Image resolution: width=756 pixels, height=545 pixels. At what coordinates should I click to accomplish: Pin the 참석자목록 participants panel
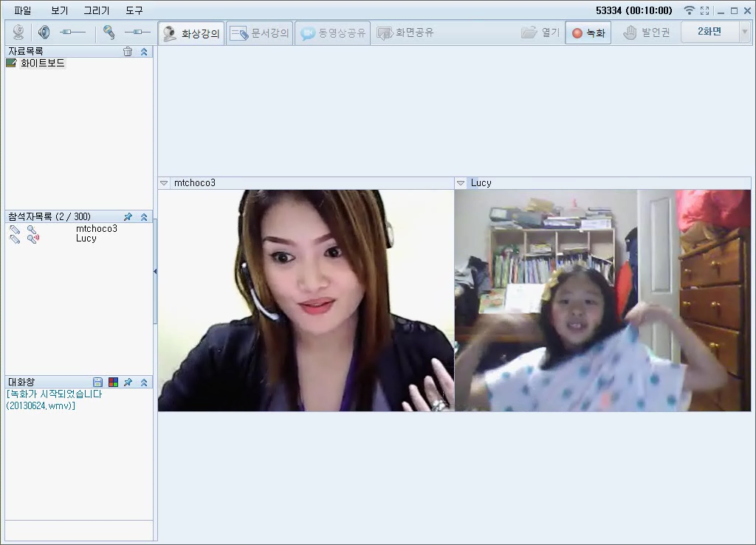[128, 217]
